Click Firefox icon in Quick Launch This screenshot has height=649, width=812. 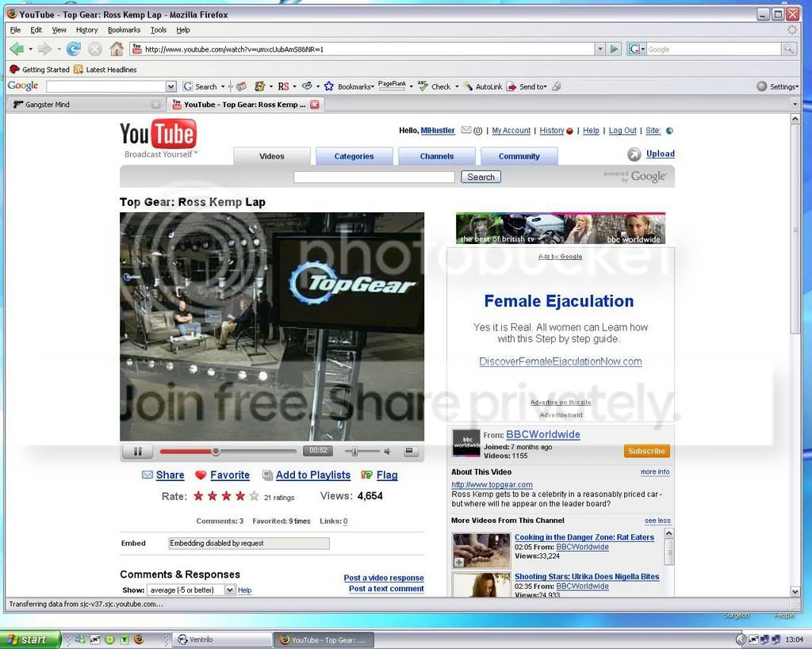(x=138, y=639)
